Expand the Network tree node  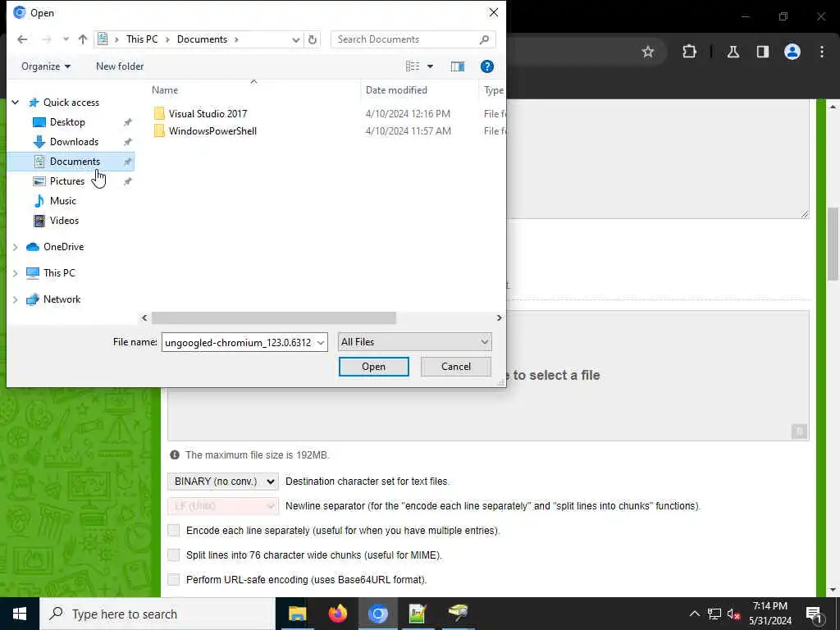(x=16, y=299)
